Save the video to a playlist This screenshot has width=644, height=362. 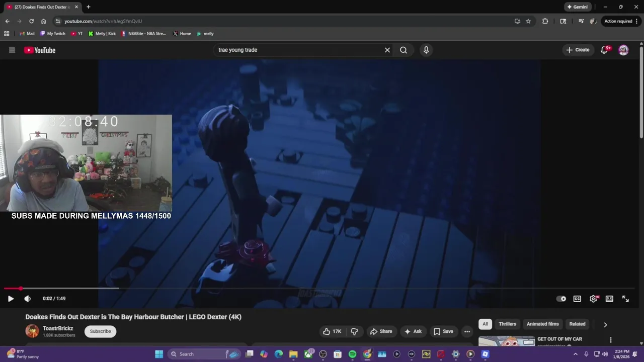click(x=443, y=331)
